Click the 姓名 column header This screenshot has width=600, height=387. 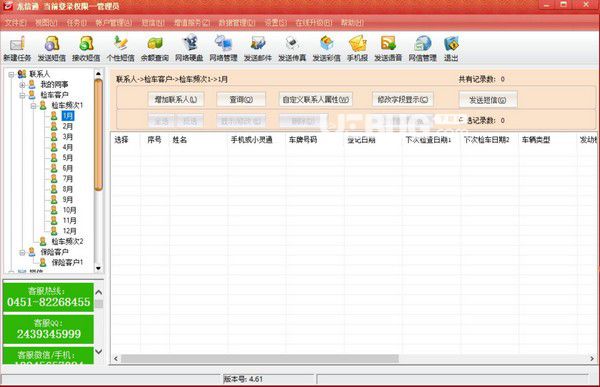pyautogui.click(x=199, y=140)
